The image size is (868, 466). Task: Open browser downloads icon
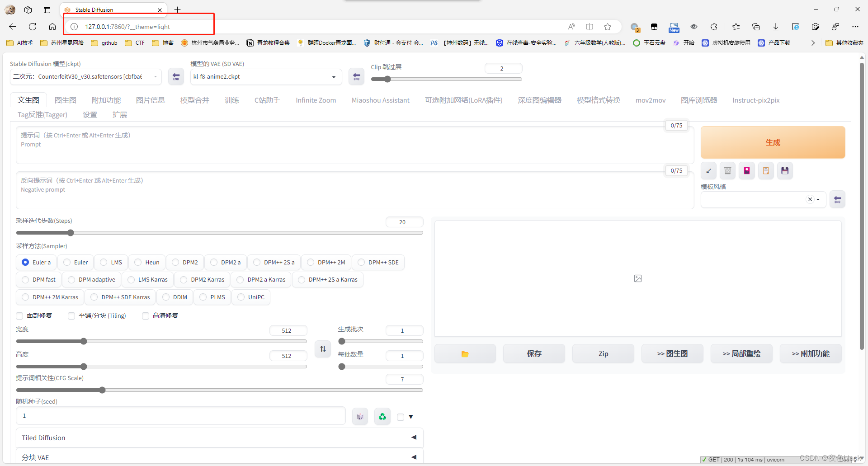[x=776, y=27]
